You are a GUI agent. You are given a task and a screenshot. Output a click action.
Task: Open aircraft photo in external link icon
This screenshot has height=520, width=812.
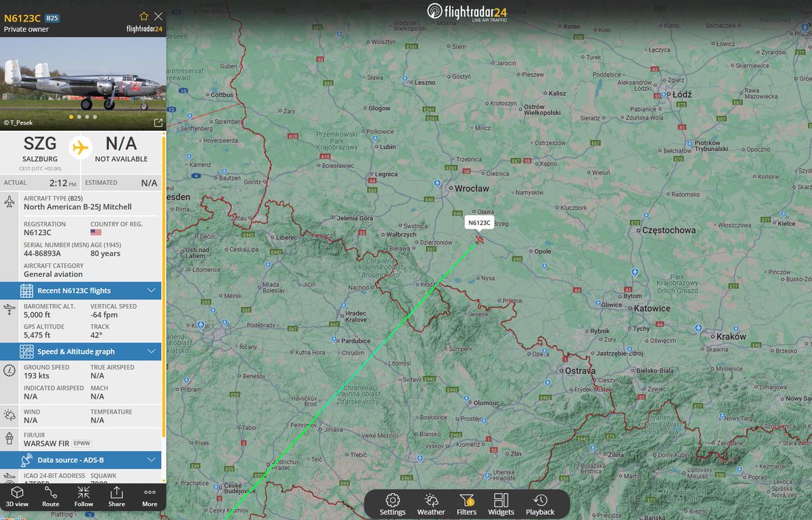click(x=158, y=123)
